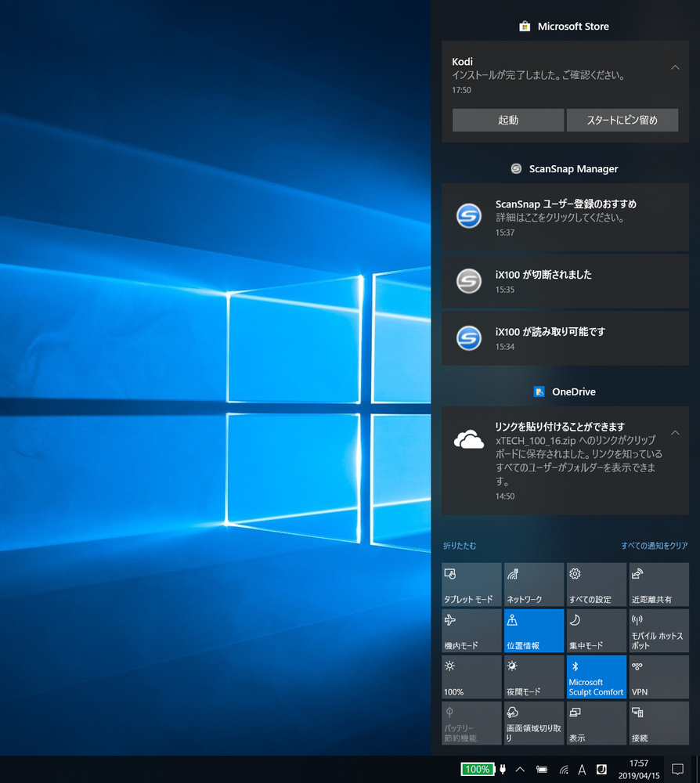The image size is (700, 783).
Task: Expand hidden icons in the system tray
Action: 521,770
